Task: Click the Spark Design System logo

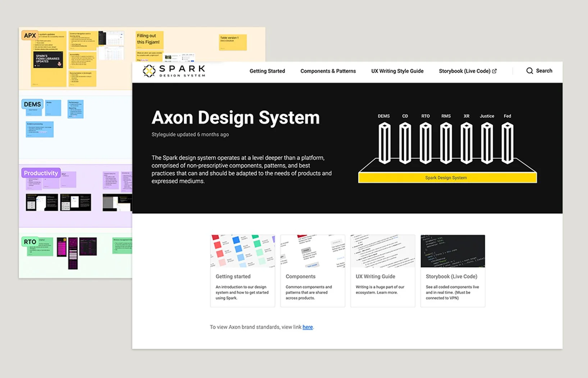Action: 174,71
